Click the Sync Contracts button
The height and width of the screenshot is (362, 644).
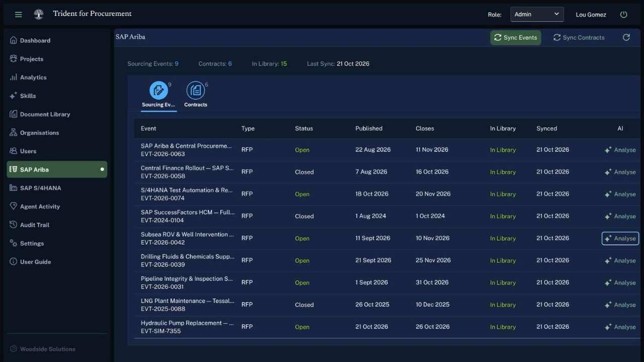pos(579,38)
